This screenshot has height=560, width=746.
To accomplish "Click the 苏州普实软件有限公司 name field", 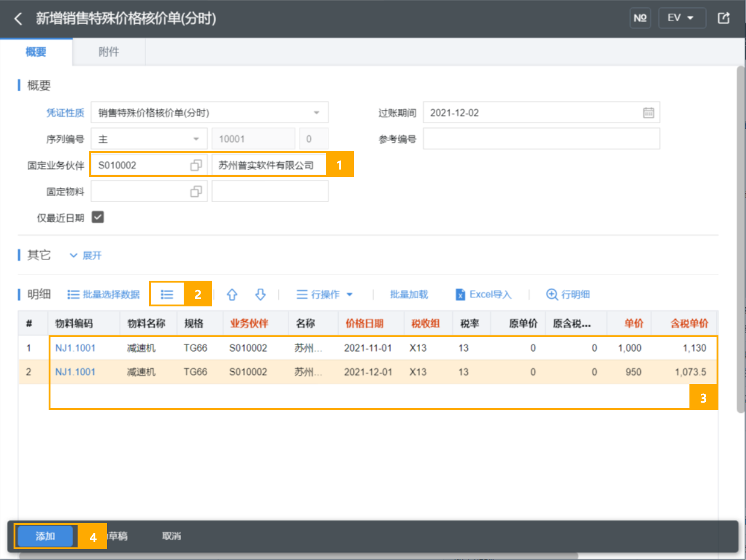I will click(x=269, y=165).
